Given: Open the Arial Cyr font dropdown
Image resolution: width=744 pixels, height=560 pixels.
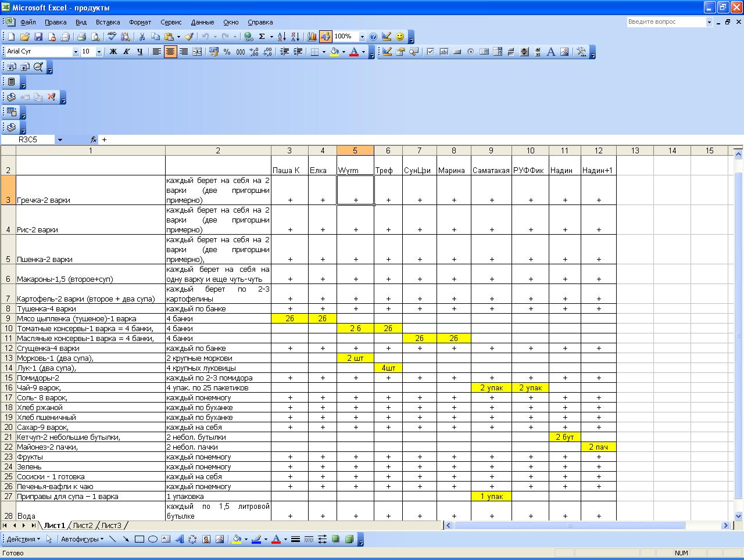Looking at the screenshot, I should coord(75,52).
